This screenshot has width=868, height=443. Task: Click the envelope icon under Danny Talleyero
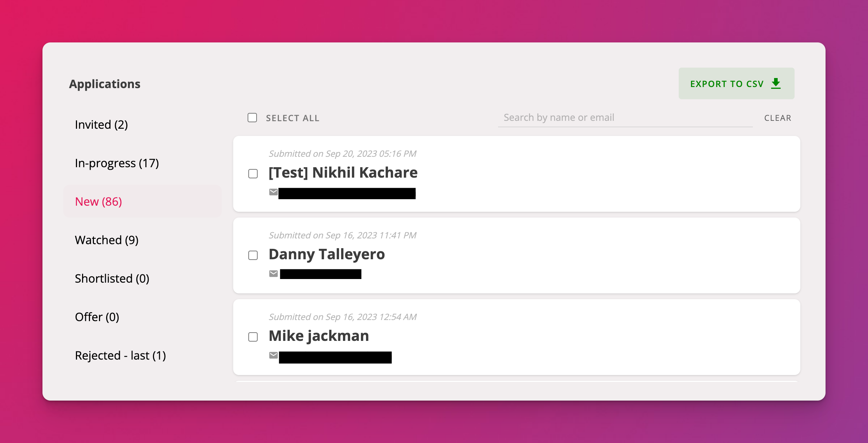click(x=273, y=274)
